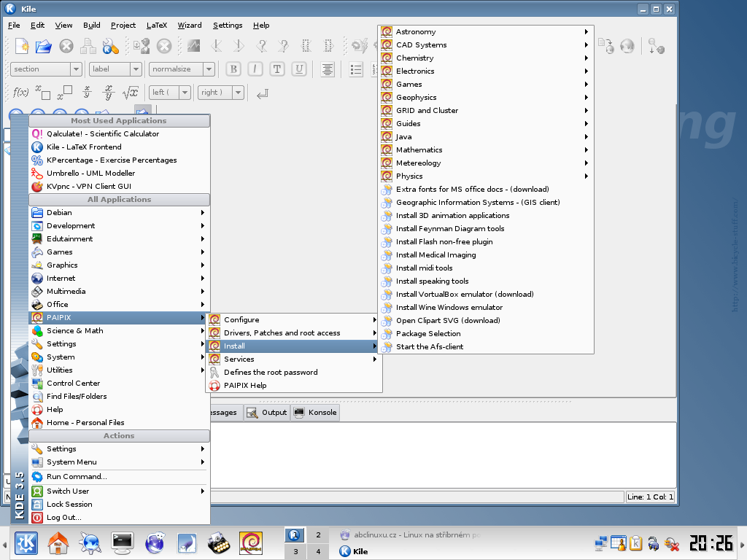Select Package Selection from Install menu
This screenshot has width=747, height=560.
pos(485,333)
